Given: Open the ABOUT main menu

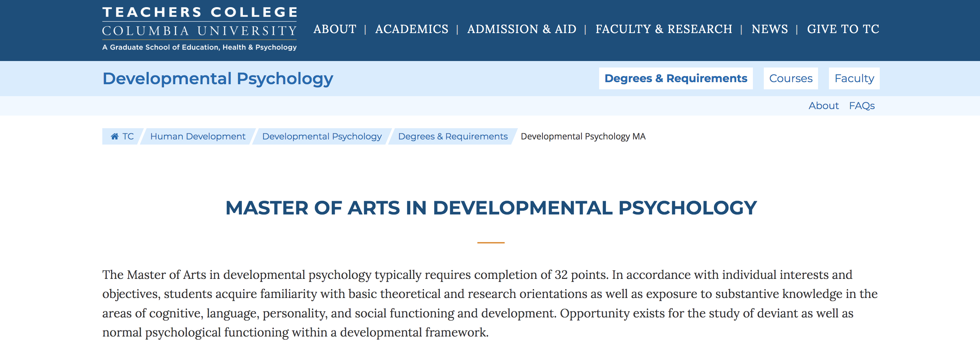Looking at the screenshot, I should tap(335, 29).
